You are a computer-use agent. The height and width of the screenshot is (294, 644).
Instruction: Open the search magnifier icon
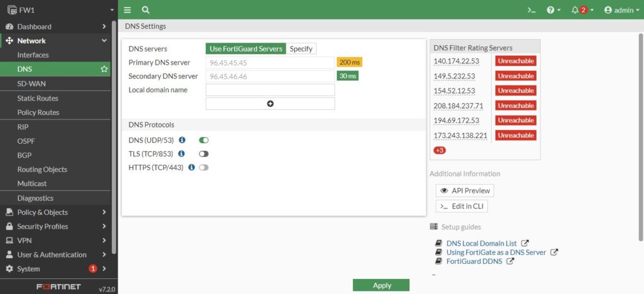146,10
